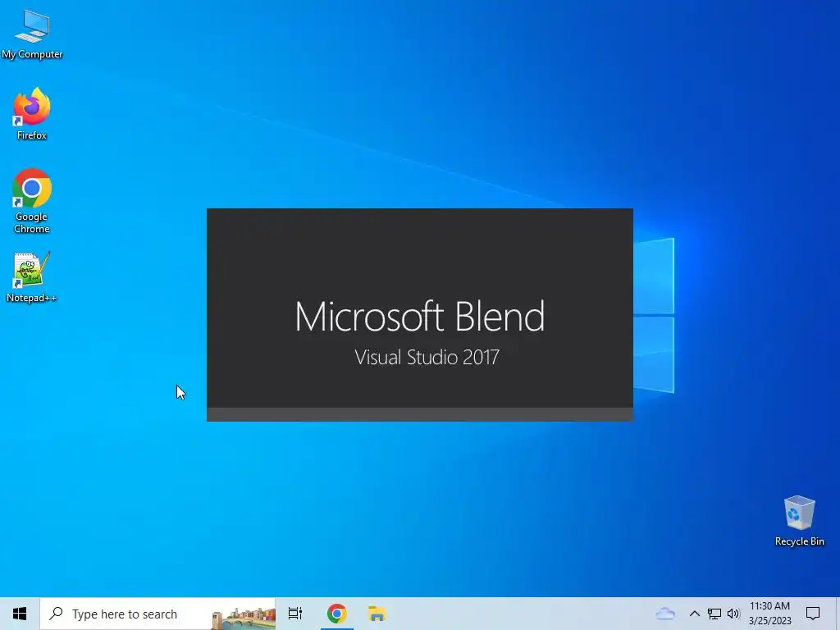Select the Google Chrome desktop shortcut
The width and height of the screenshot is (840, 630).
click(x=32, y=201)
